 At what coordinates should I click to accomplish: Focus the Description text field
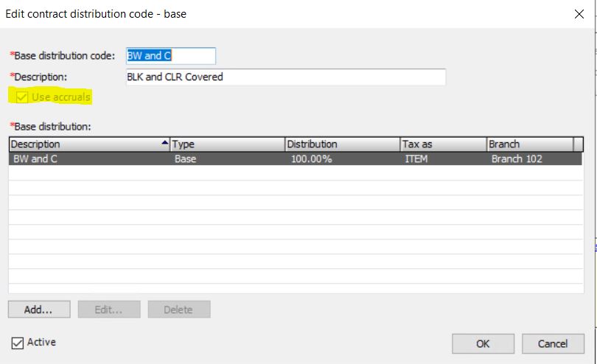[285, 77]
